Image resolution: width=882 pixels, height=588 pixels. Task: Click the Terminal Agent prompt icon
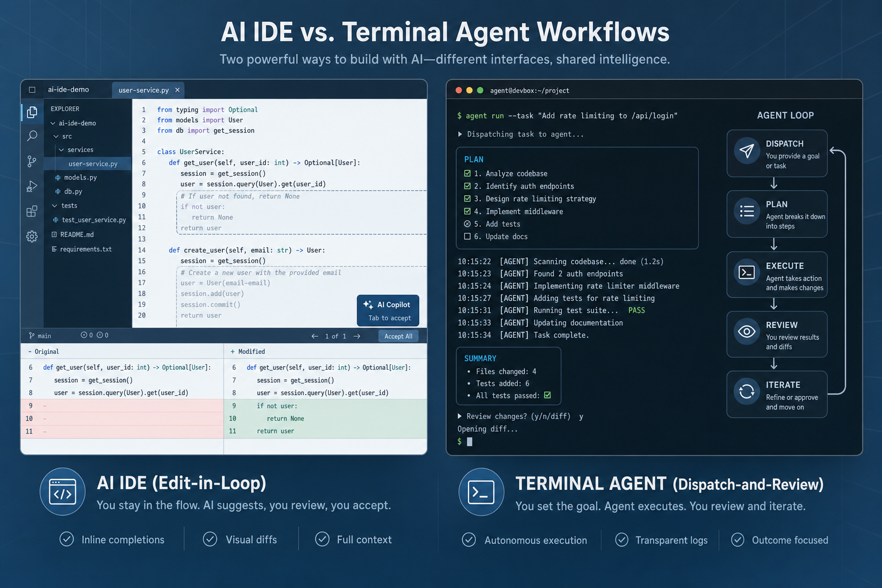481,492
